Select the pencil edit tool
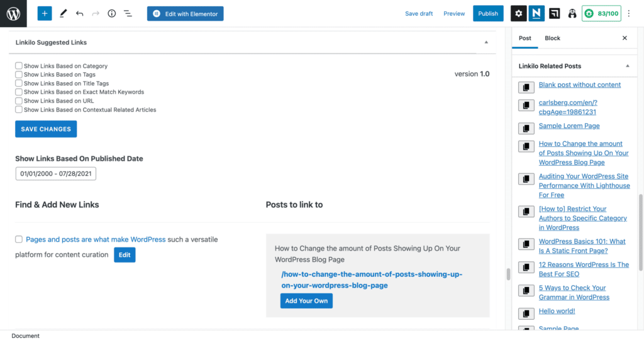Image resolution: width=644 pixels, height=341 pixels. (64, 14)
